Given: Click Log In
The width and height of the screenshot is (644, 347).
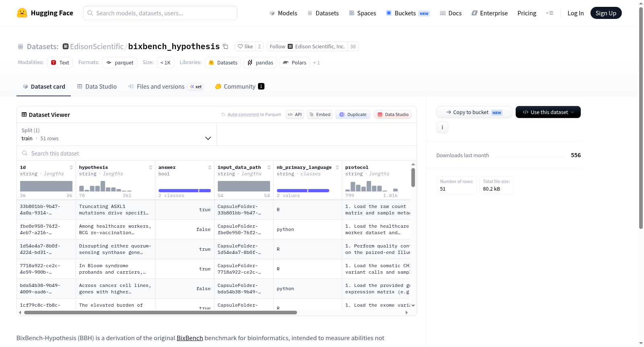Looking at the screenshot, I should pos(576,13).
